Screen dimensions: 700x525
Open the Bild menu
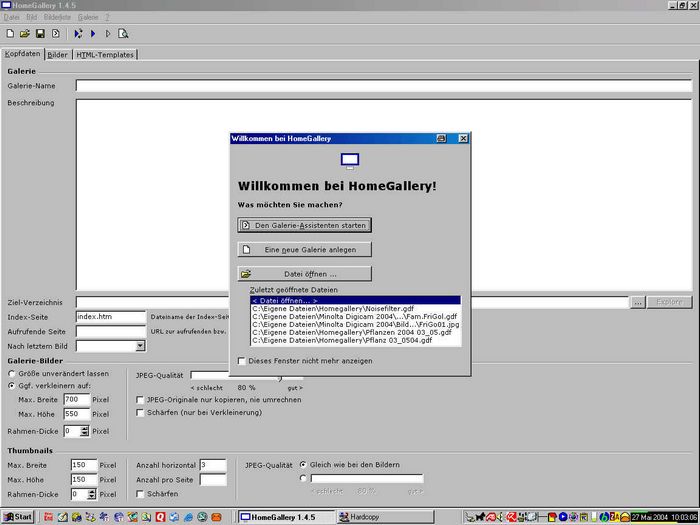[31, 17]
